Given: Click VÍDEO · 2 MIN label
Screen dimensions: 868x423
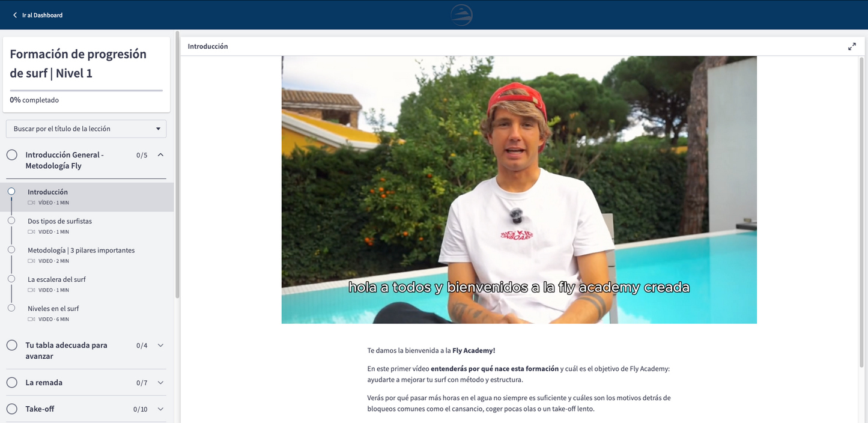Looking at the screenshot, I should pyautogui.click(x=53, y=261).
